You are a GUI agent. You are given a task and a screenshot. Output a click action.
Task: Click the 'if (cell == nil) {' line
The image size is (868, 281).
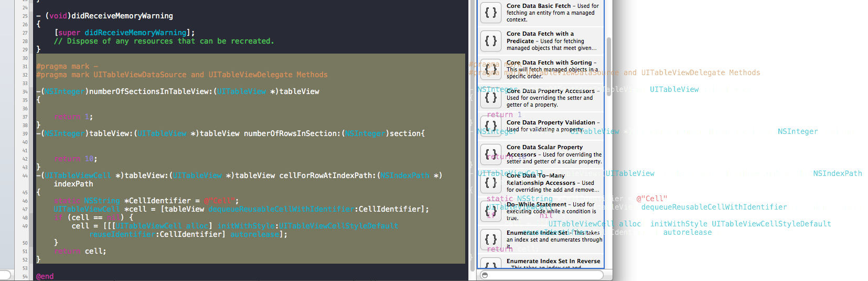pos(93,217)
